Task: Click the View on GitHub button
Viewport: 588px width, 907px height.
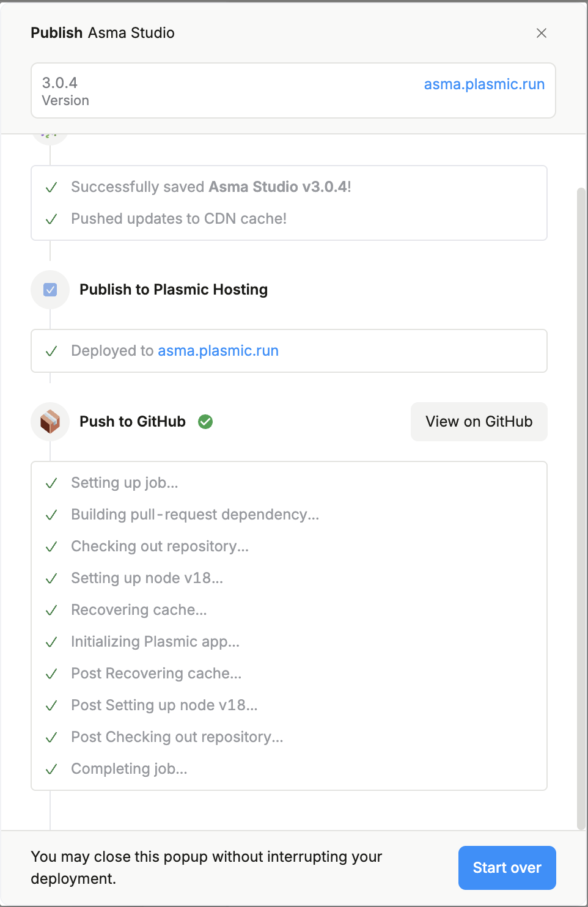Action: point(479,422)
